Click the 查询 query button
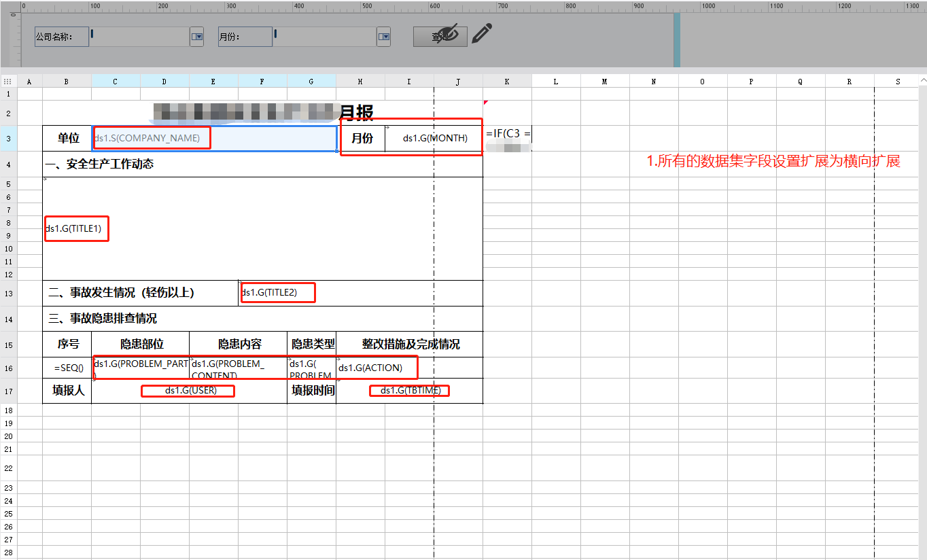Image resolution: width=927 pixels, height=560 pixels. tap(440, 37)
